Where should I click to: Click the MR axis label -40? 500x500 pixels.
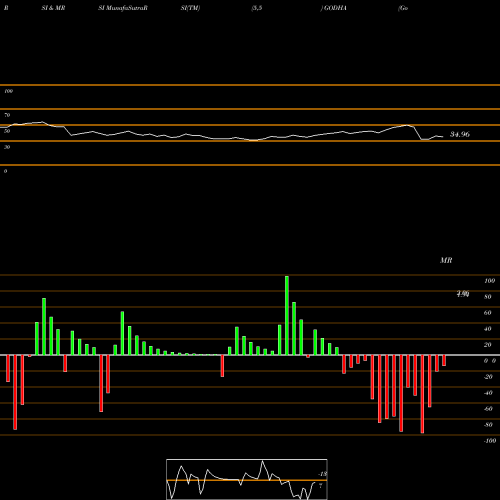tap(488, 393)
